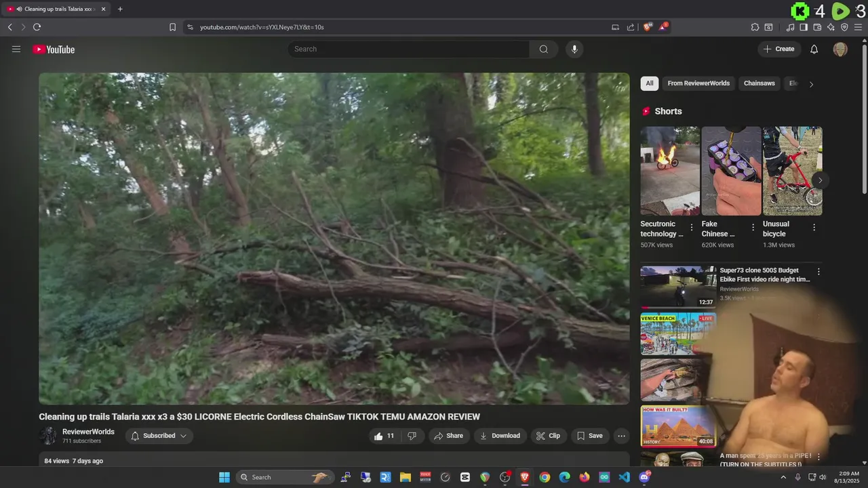868x488 pixels.
Task: Open the Leo AI sparkle icon
Action: click(x=831, y=27)
